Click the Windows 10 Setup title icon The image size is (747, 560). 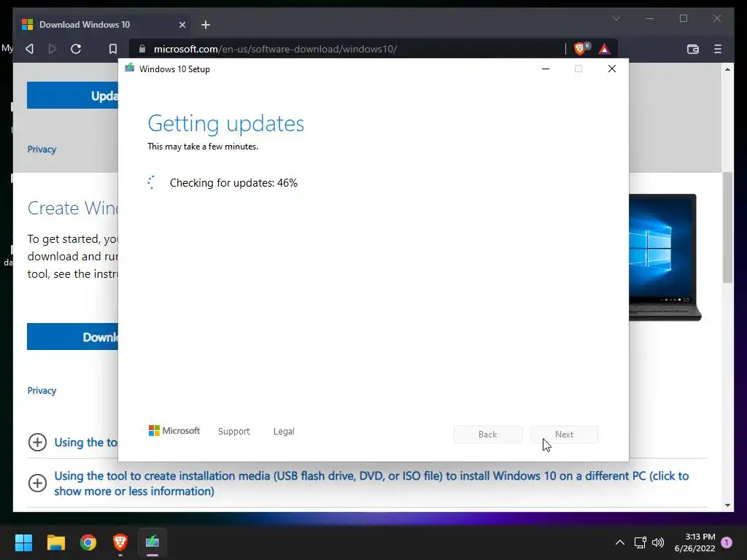point(130,69)
